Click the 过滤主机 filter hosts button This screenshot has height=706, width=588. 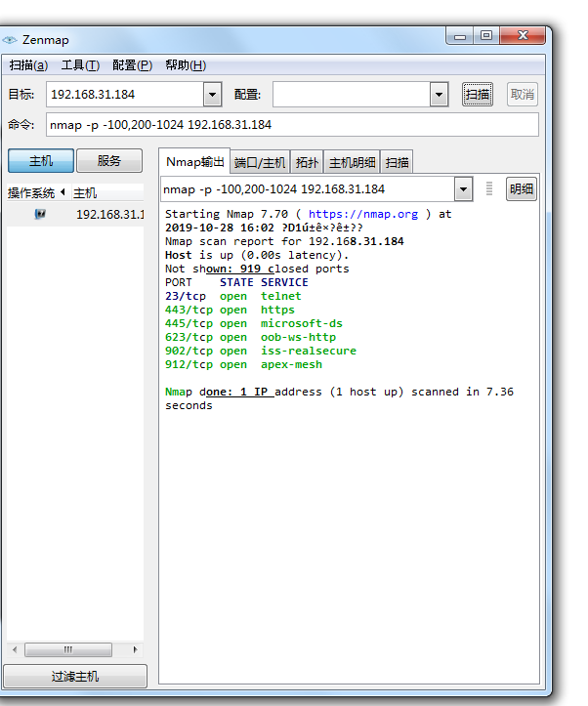75,677
